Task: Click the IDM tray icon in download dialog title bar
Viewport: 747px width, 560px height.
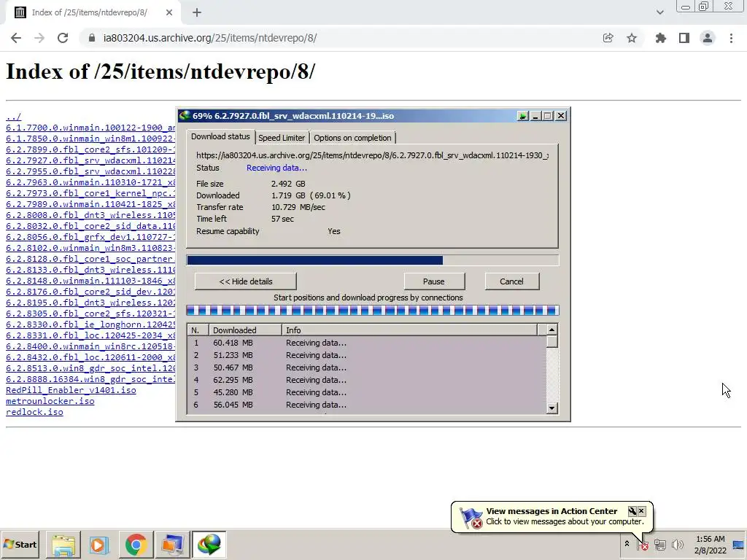Action: coord(522,116)
